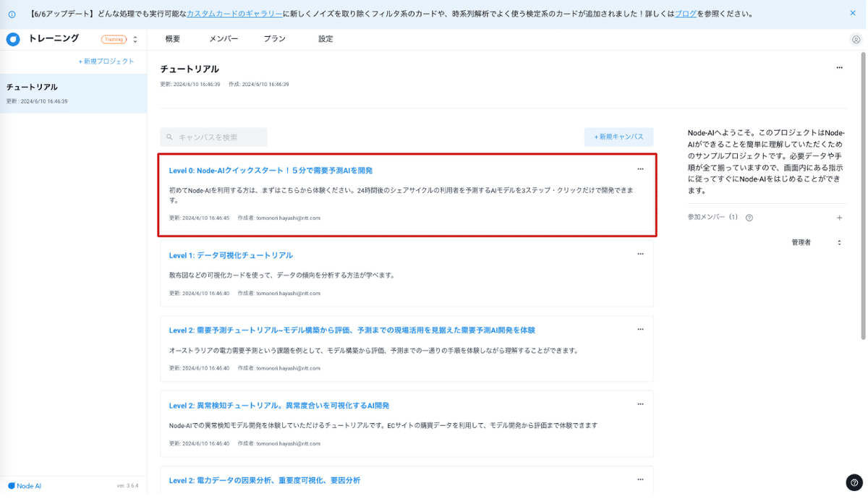Viewport: 868px width, 499px height.
Task: Click + 新規プロジェクト to create project
Action: pos(106,61)
